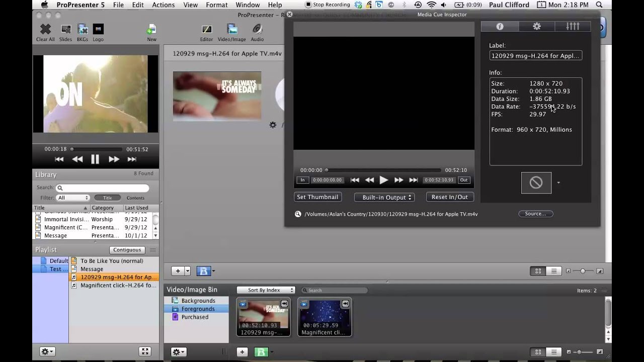Skip to start of preview video
The height and width of the screenshot is (362, 644).
pos(59,159)
